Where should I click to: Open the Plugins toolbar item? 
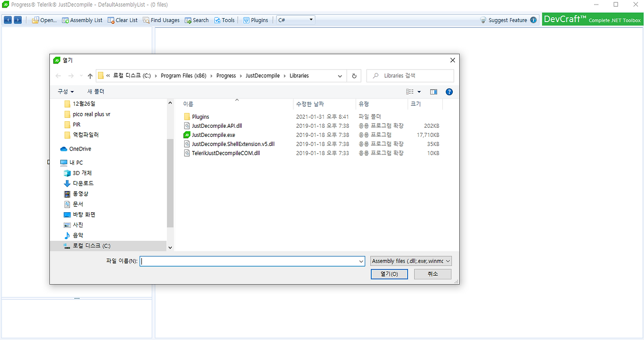pos(256,20)
